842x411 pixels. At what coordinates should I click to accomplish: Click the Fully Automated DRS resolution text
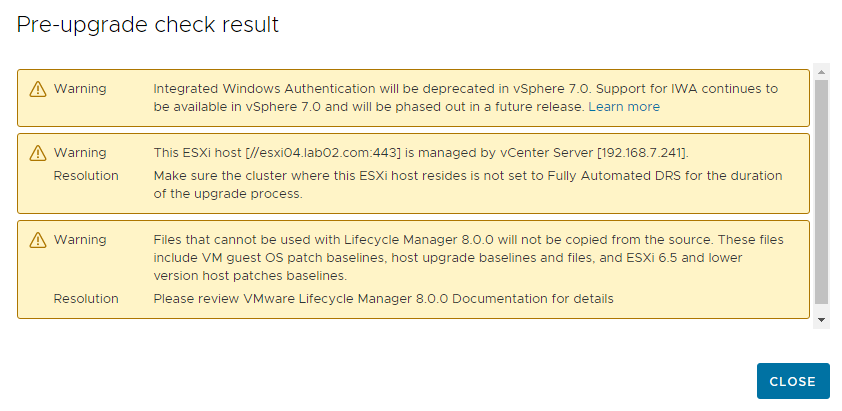tap(468, 185)
